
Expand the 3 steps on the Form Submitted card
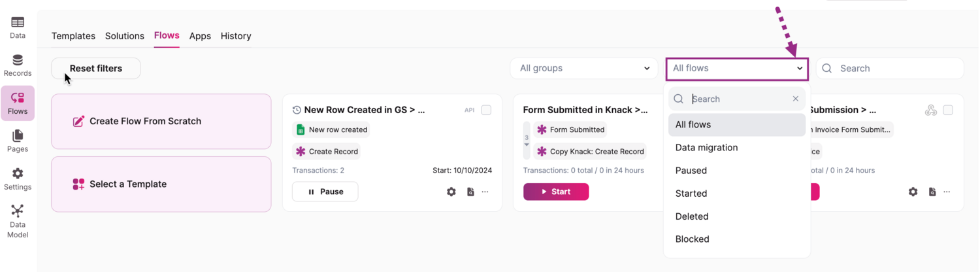(527, 141)
